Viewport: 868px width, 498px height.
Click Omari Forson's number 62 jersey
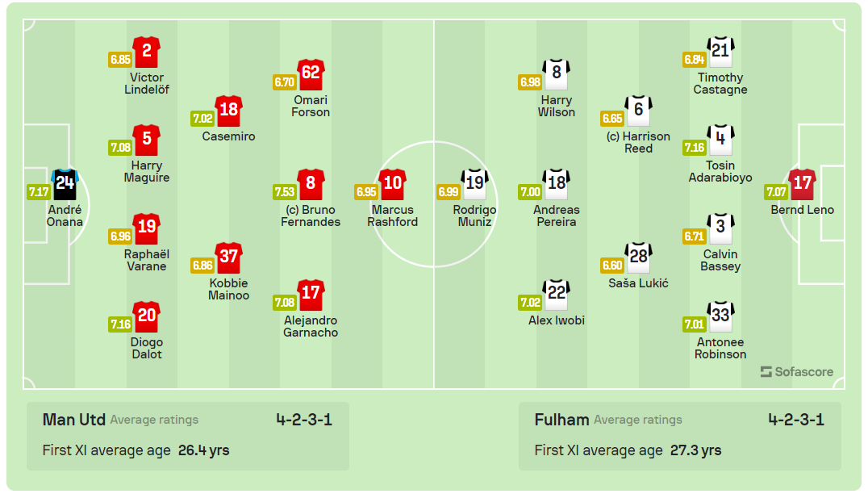point(311,74)
